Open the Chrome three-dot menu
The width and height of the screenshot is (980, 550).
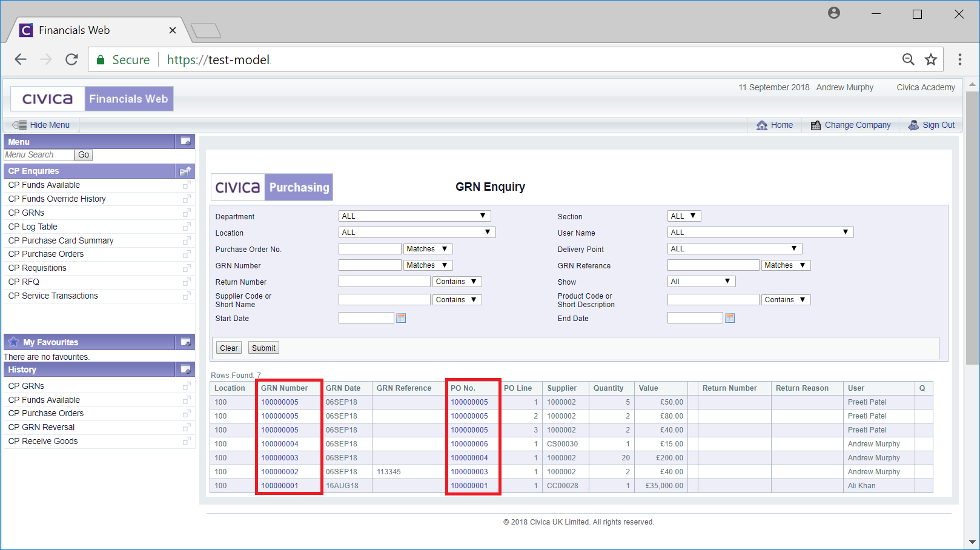pyautogui.click(x=960, y=59)
